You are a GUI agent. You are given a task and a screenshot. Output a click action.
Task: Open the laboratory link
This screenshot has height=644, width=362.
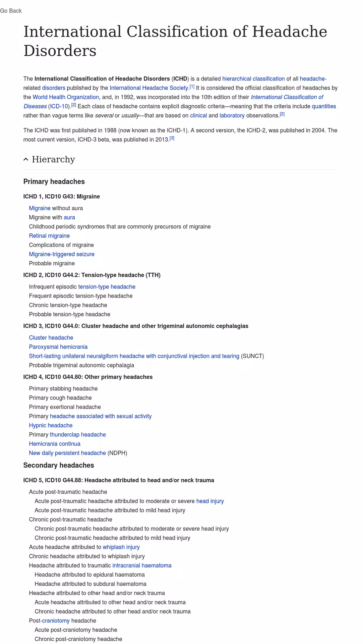pos(232,115)
